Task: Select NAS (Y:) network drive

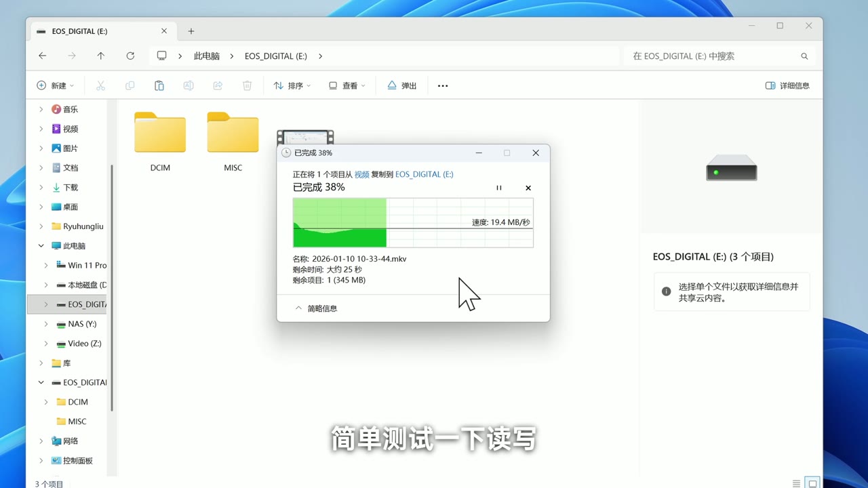Action: 82,324
